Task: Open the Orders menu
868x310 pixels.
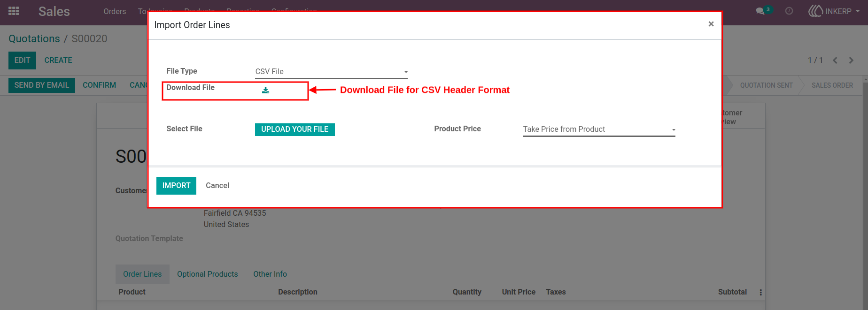Action: [x=115, y=11]
